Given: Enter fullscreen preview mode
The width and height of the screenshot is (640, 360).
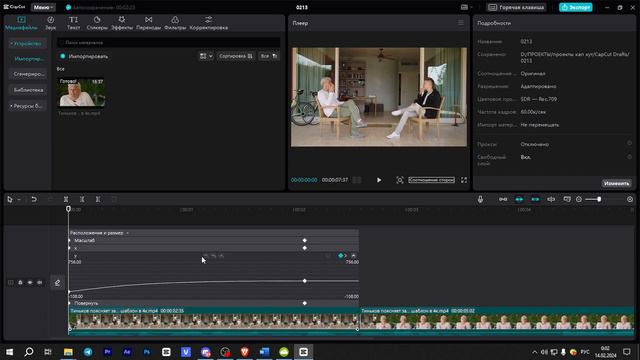Looking at the screenshot, I should click(x=464, y=180).
